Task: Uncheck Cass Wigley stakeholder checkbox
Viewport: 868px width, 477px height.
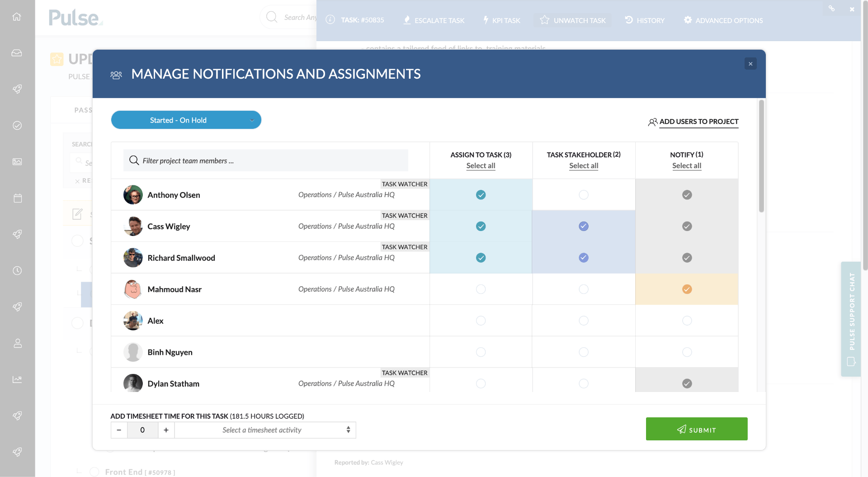Action: tap(584, 226)
